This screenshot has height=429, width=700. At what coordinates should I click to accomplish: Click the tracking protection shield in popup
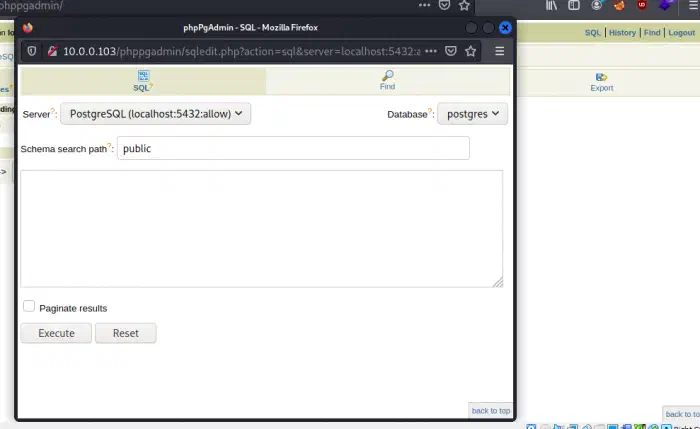32,51
